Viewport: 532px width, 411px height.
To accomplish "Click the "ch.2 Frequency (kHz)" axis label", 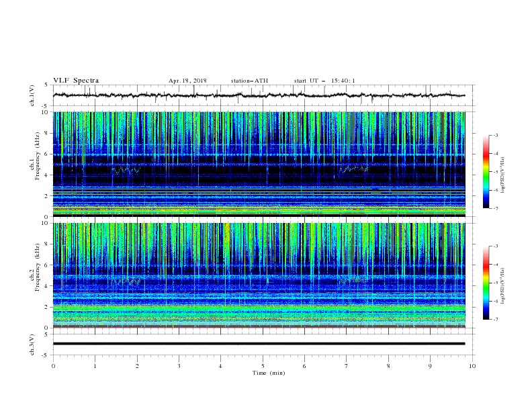I will point(34,267).
